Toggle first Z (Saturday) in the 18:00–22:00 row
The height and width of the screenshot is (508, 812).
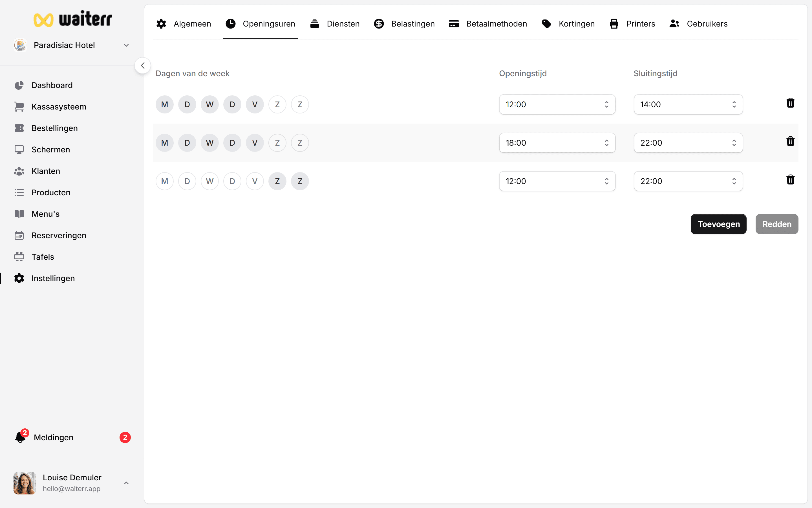[277, 143]
